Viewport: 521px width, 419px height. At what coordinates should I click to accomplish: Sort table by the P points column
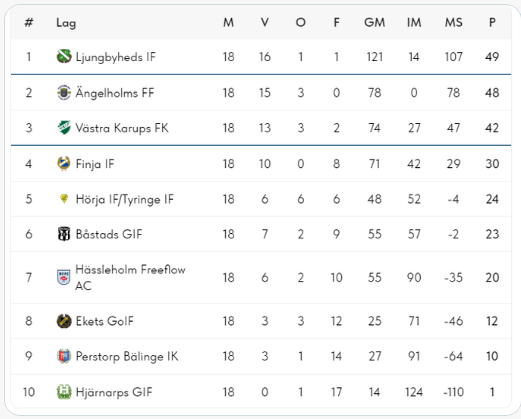tap(492, 22)
